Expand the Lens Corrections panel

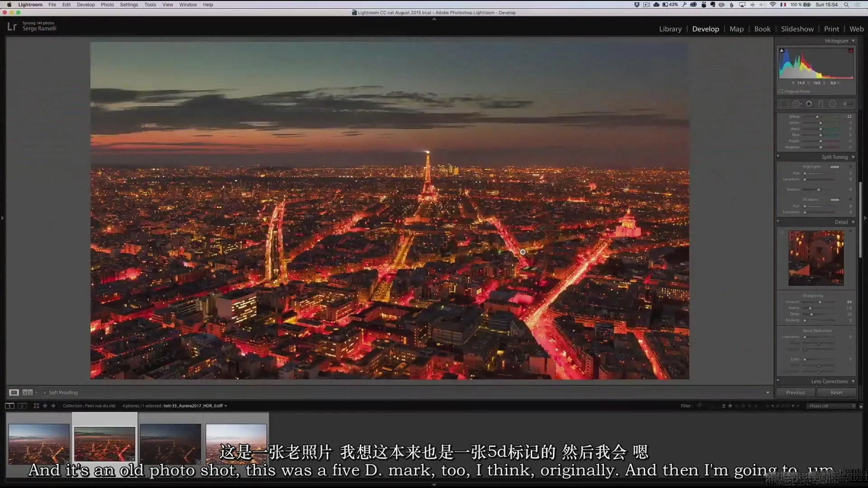(829, 381)
